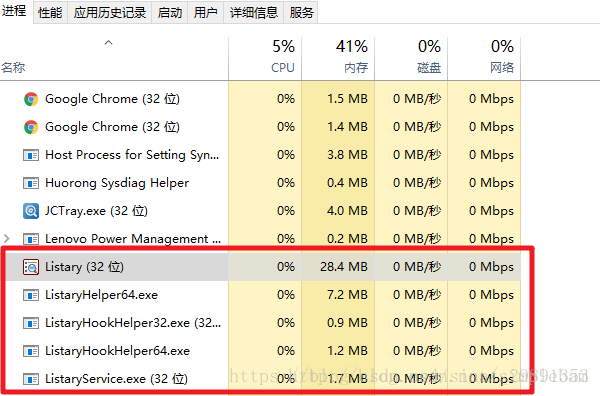The width and height of the screenshot is (600, 396).
Task: Open the 详细信息 tab
Action: pyautogui.click(x=254, y=13)
